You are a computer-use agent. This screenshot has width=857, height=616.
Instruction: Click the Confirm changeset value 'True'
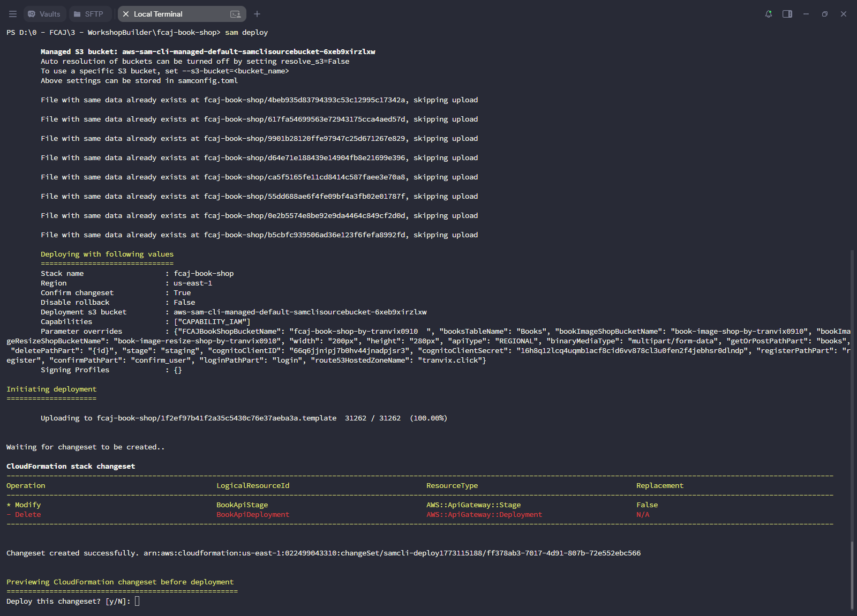click(x=182, y=292)
